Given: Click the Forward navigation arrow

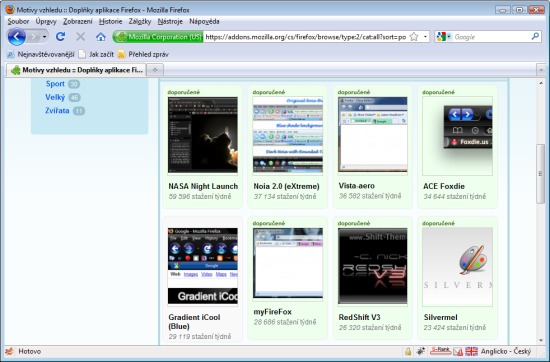Looking at the screenshot, I should 33,36.
